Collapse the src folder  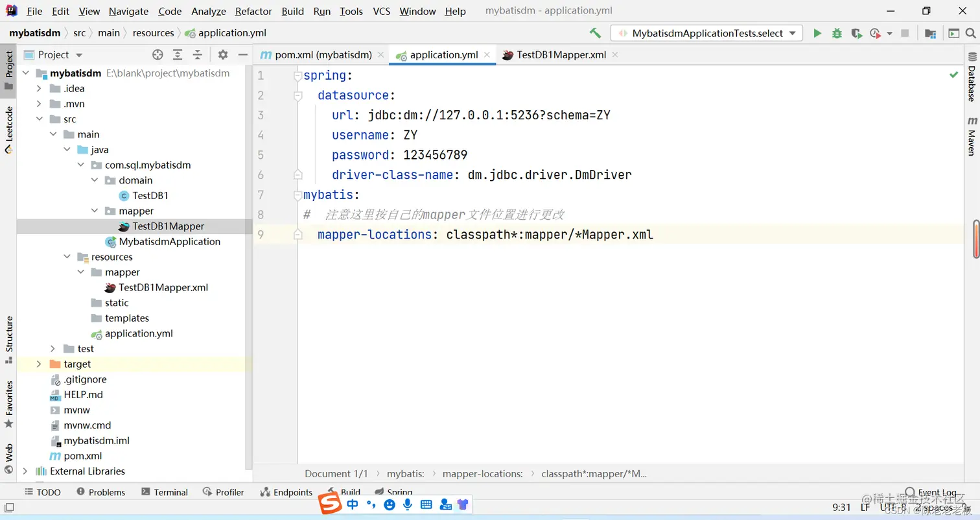point(40,119)
